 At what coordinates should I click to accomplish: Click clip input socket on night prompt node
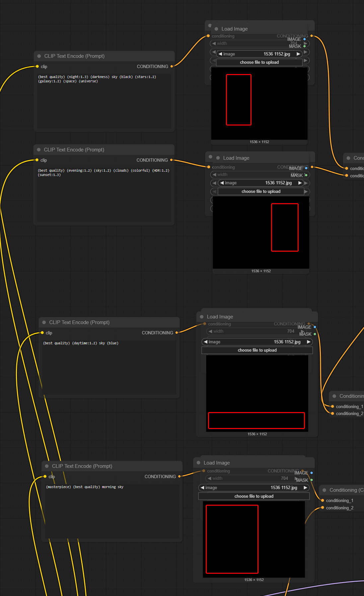click(x=37, y=66)
